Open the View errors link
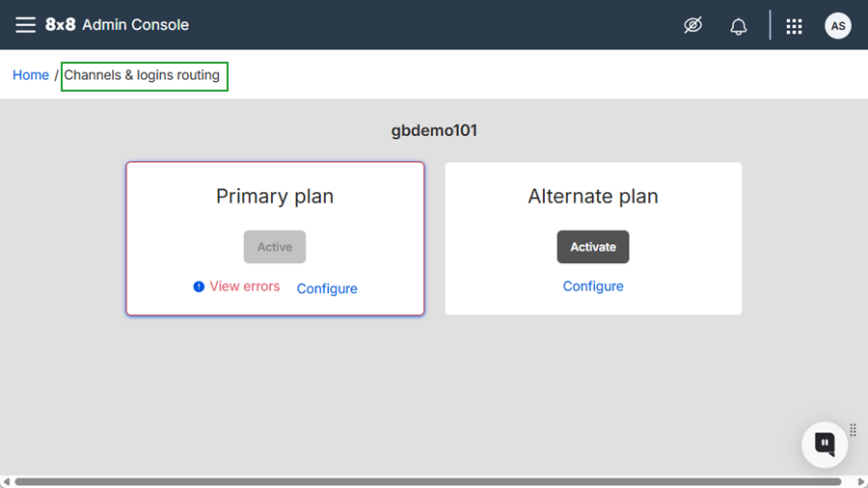The height and width of the screenshot is (488, 868). pyautogui.click(x=245, y=286)
